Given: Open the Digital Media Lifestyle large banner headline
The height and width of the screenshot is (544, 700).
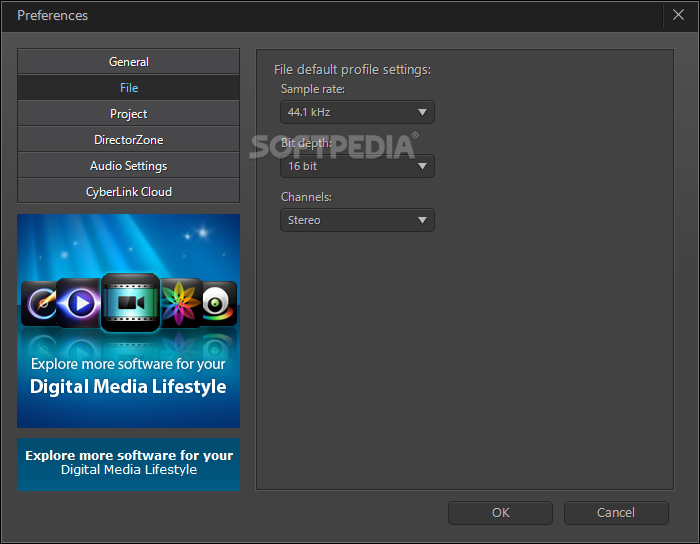Looking at the screenshot, I should pos(128,386).
